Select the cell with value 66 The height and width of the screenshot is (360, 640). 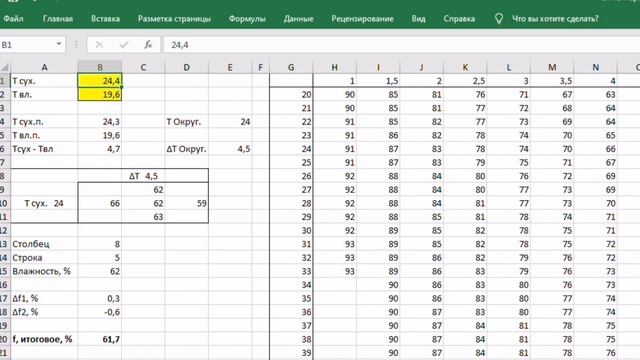[100, 203]
